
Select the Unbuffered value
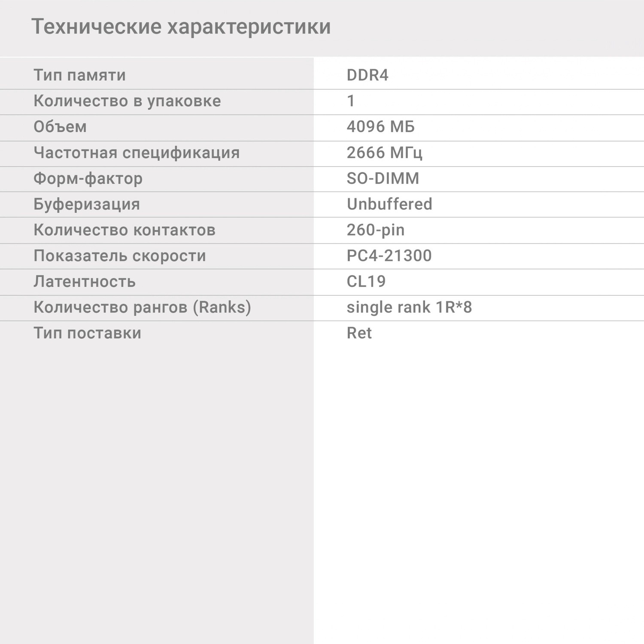389,204
